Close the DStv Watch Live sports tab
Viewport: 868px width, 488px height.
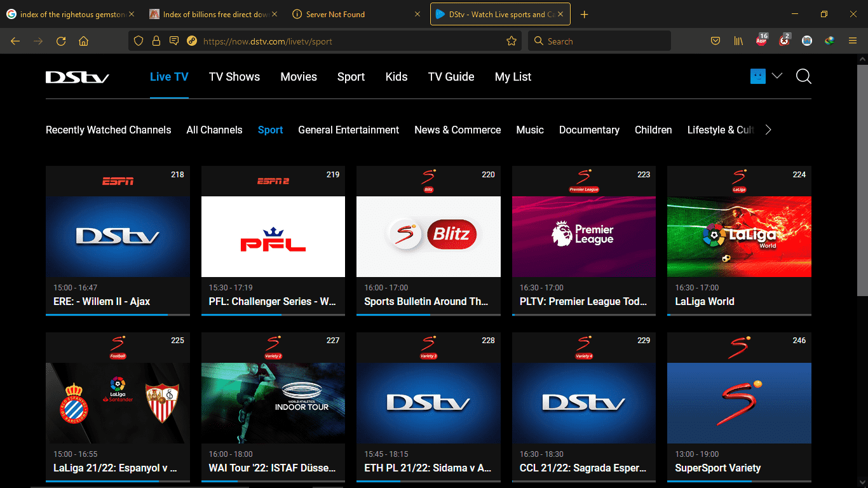(x=561, y=15)
